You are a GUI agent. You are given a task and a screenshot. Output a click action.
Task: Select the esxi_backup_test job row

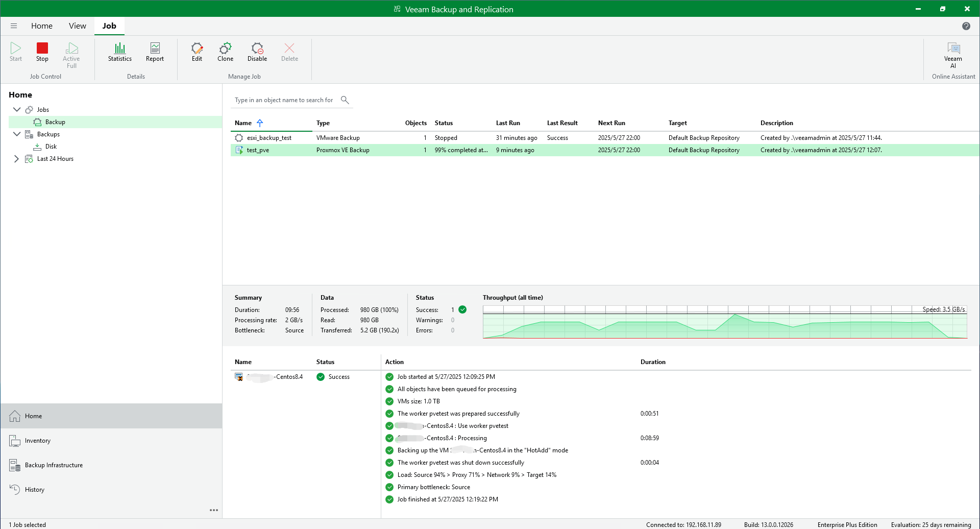[605, 138]
